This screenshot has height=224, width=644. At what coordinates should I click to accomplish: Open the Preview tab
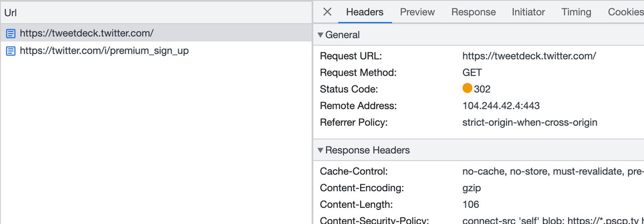pos(418,12)
